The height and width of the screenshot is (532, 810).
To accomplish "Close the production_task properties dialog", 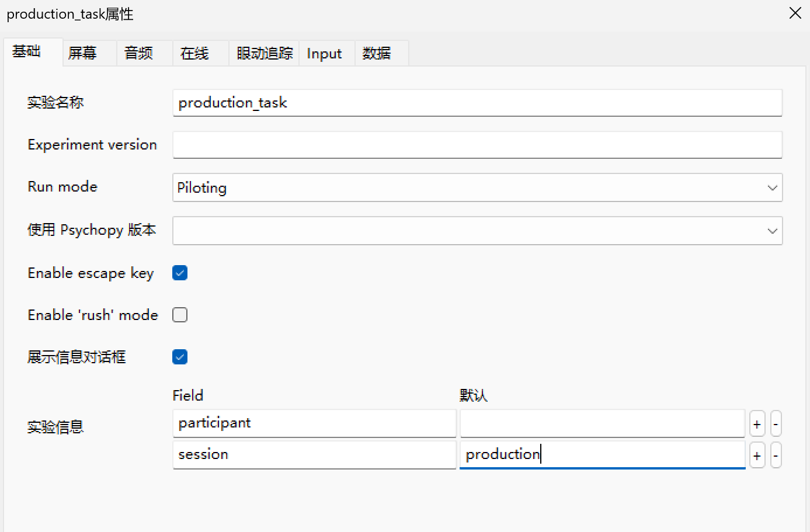I will point(795,13).
